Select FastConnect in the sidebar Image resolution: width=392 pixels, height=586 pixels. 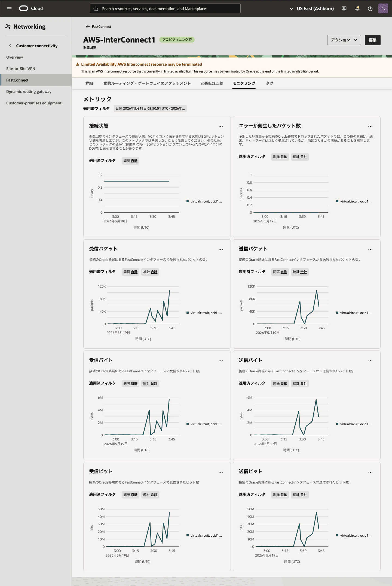click(36, 80)
